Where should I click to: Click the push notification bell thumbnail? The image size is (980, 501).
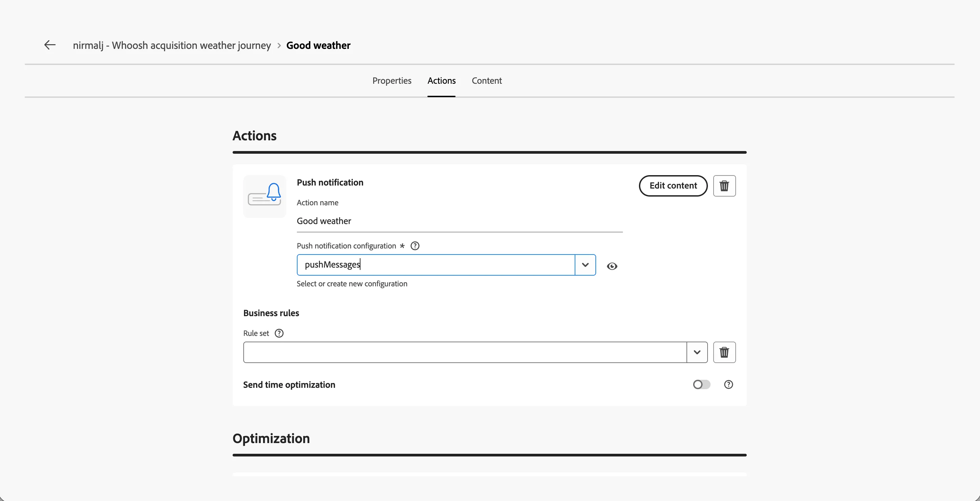click(265, 196)
